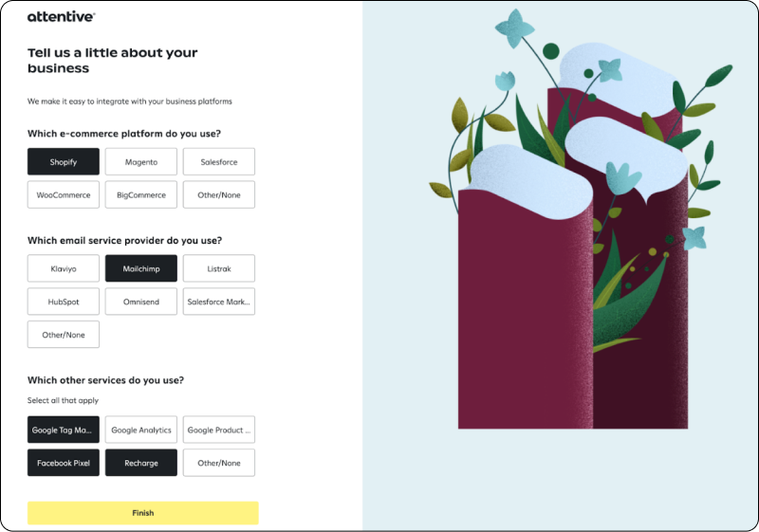
Task: Pick Omnisend email provider
Action: tap(140, 302)
